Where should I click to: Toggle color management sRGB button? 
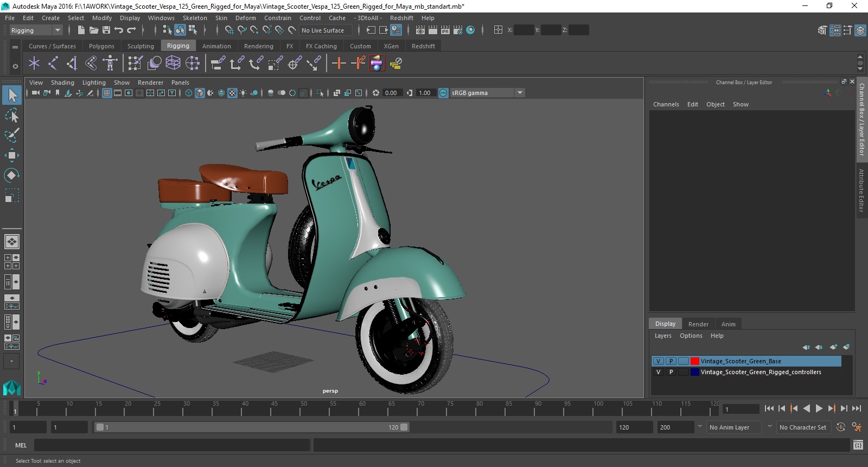click(x=443, y=93)
